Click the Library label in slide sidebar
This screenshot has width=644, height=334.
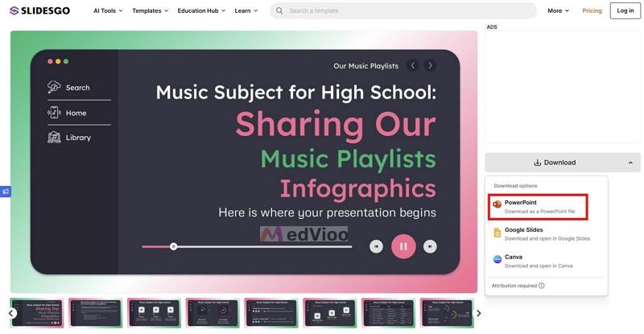pos(78,138)
